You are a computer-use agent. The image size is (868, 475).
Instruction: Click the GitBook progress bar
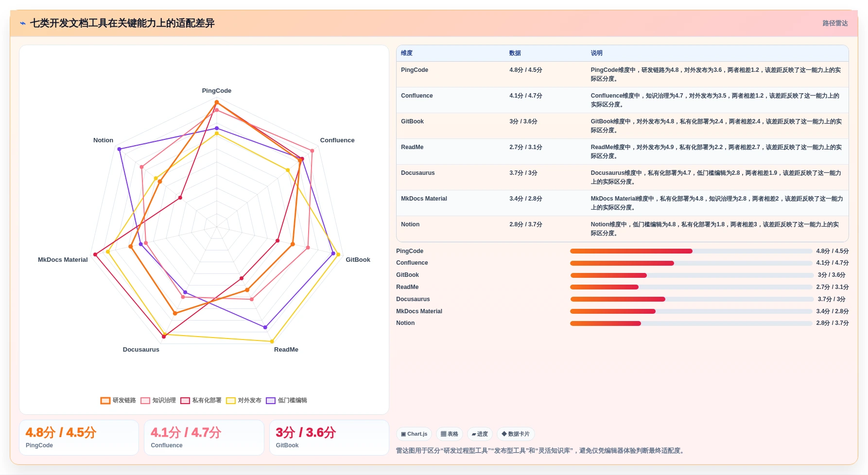tap(691, 275)
